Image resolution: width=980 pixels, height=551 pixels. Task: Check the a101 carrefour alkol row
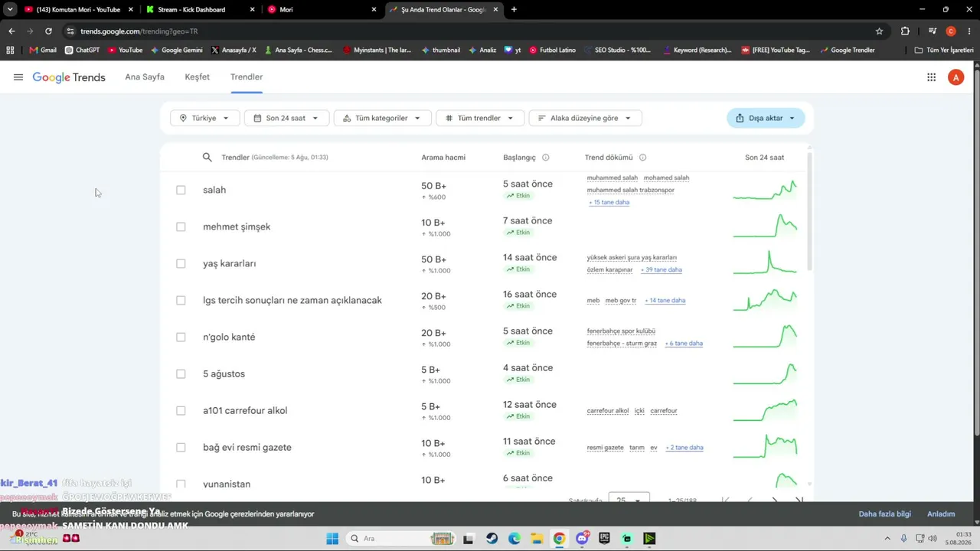coord(181,410)
